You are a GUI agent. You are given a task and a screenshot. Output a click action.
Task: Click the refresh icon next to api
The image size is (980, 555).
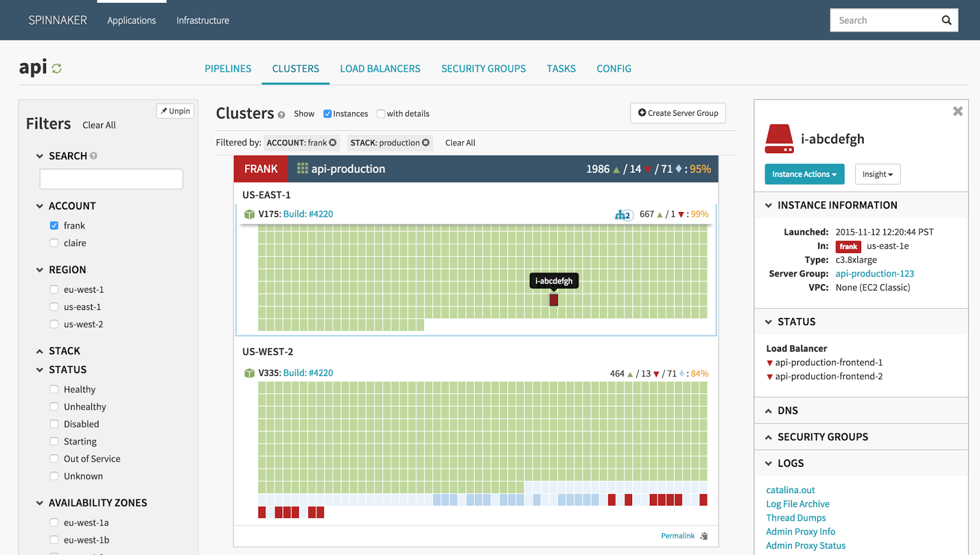tap(56, 69)
